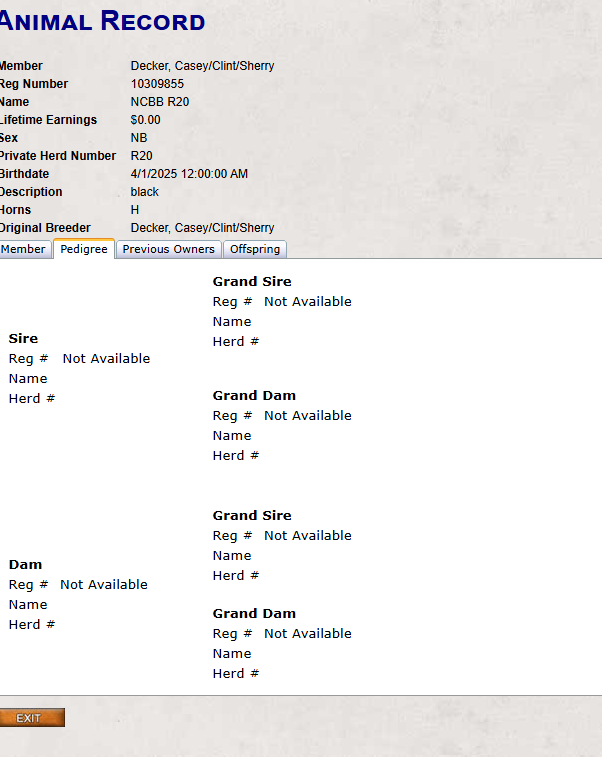Click the Birthdate label
Screen dimensions: 602x757
point(24,174)
